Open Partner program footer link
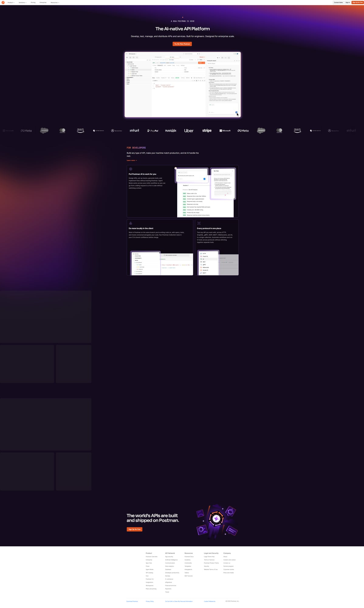 [x=228, y=566]
